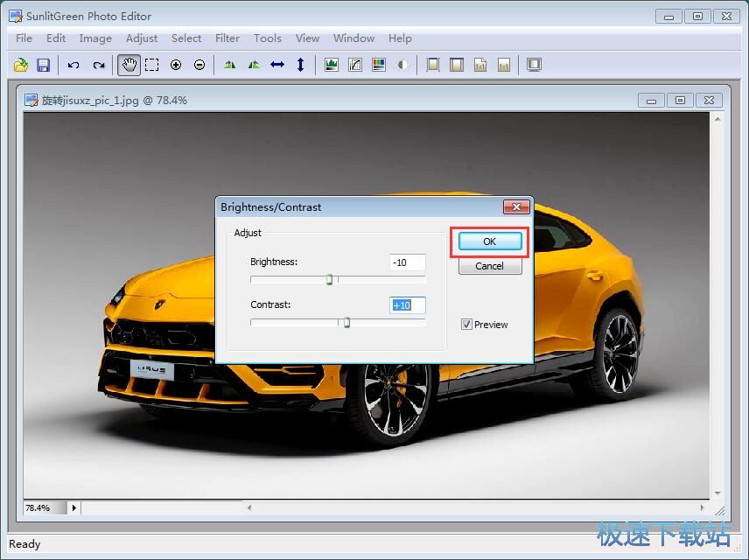
Task: Click the 'Ready' status bar text
Action: (24, 544)
